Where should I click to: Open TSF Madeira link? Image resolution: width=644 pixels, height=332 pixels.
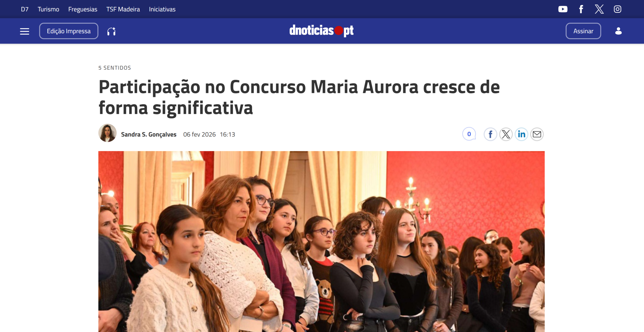pos(123,9)
